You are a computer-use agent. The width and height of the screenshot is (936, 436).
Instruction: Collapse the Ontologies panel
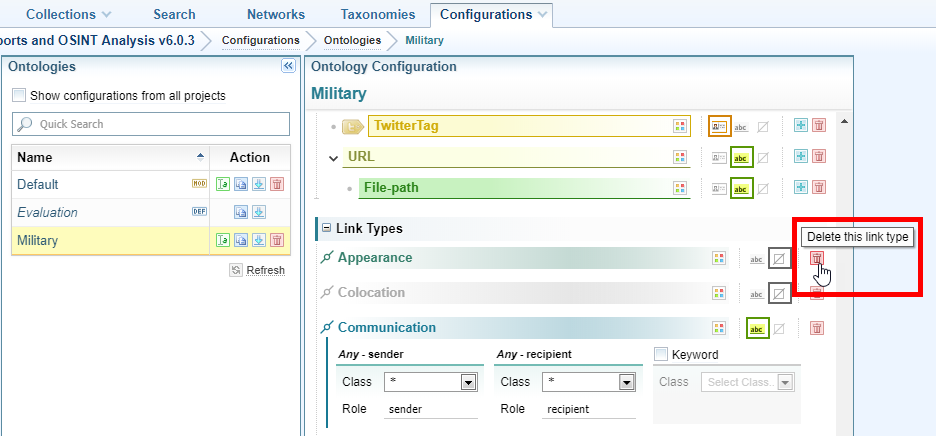(x=288, y=66)
